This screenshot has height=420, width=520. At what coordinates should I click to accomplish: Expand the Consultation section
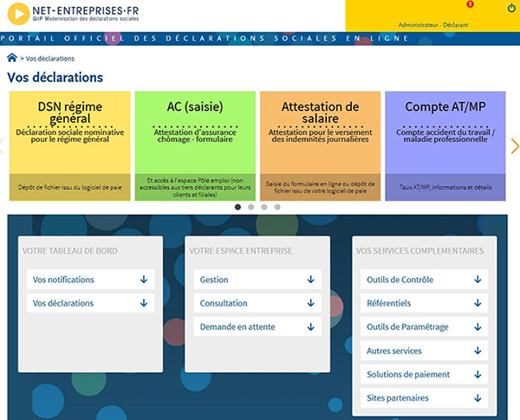(x=257, y=303)
